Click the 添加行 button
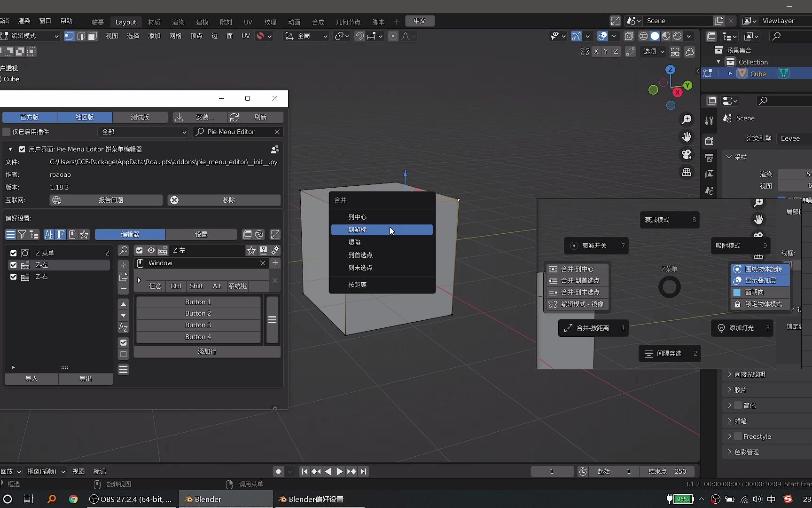The image size is (812, 508). point(207,351)
